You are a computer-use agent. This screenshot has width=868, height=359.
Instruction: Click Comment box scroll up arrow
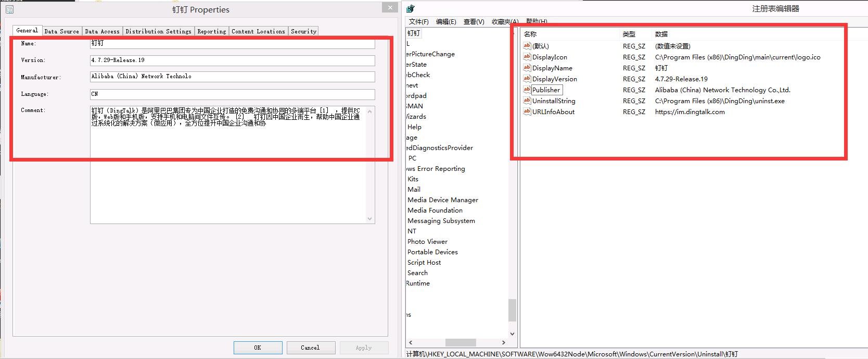(370, 111)
